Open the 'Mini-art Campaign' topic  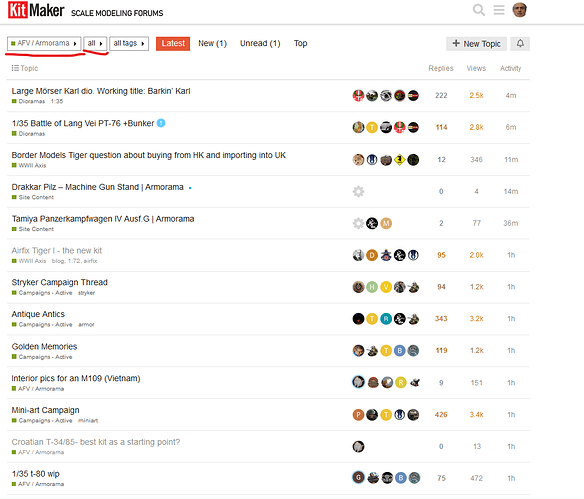point(45,410)
